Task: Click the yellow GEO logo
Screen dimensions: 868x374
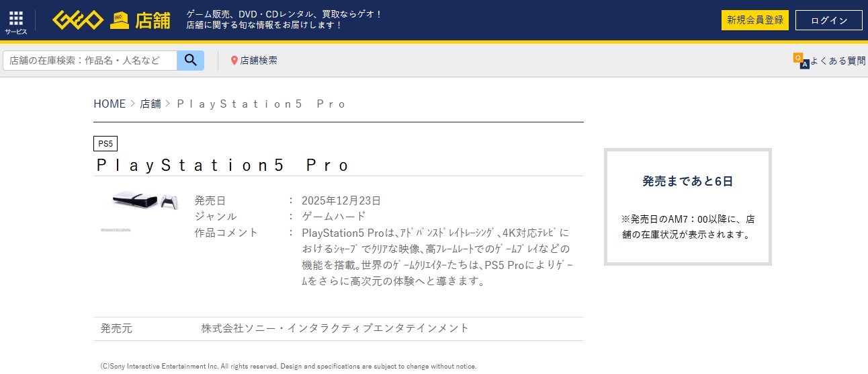Action: pyautogui.click(x=78, y=20)
